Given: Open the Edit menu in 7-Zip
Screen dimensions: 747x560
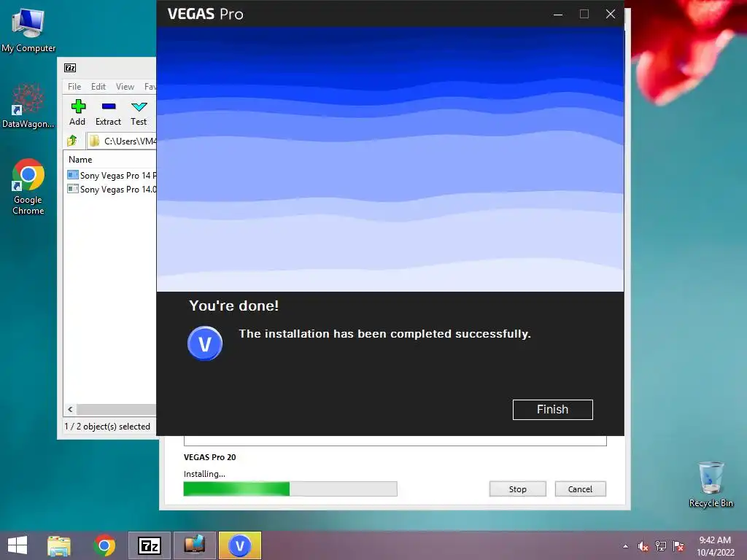Looking at the screenshot, I should (x=98, y=87).
